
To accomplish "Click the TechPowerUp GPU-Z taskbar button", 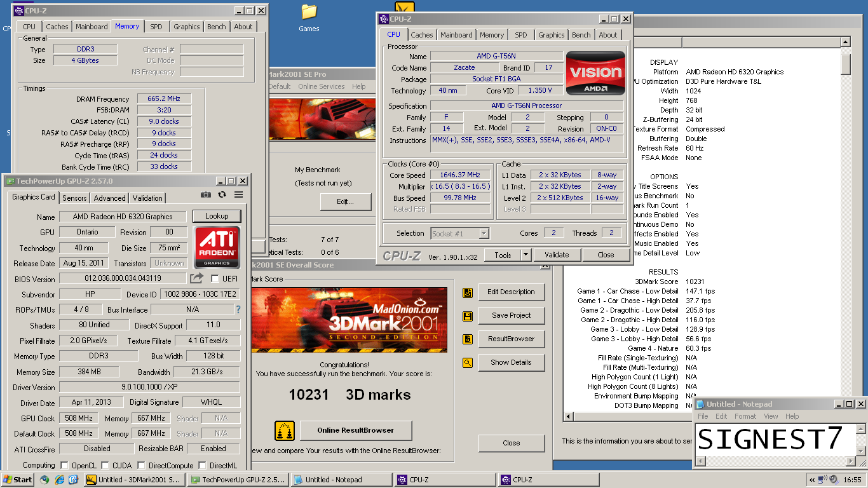I will pyautogui.click(x=238, y=480).
